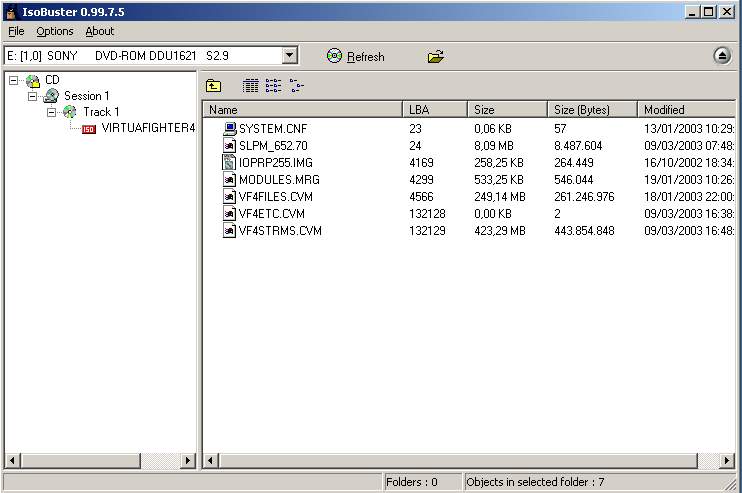Click the IOPRP255.IMG file icon
742x493 pixels.
tap(229, 162)
